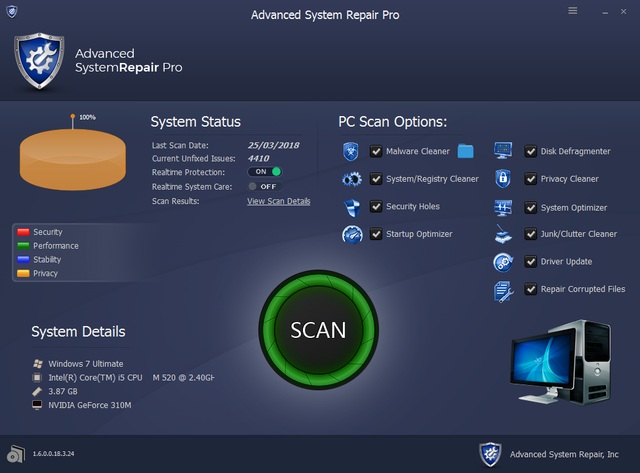Click the orange system status pie chart
Screen dimensions: 640x473
(72, 160)
